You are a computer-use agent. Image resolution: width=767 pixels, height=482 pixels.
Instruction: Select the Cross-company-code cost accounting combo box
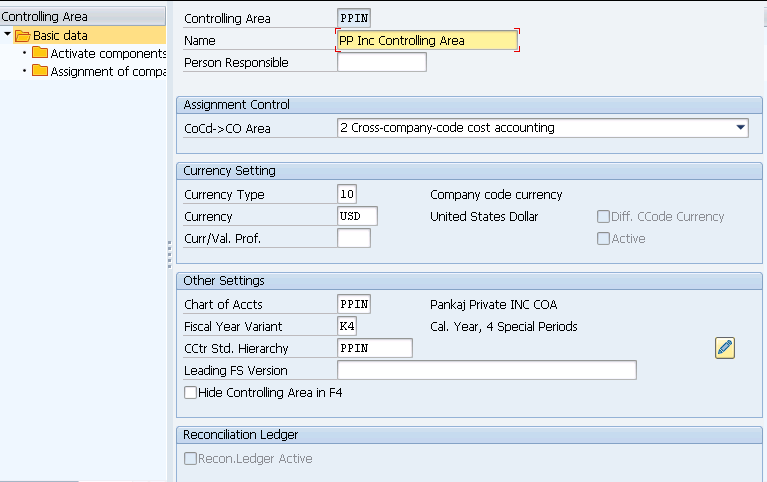pos(542,128)
